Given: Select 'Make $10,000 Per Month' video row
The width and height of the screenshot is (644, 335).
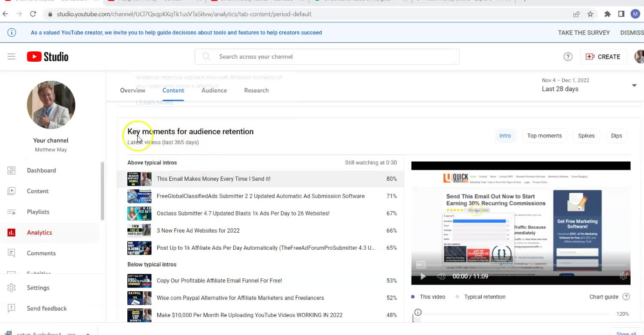Looking at the screenshot, I should (261, 315).
